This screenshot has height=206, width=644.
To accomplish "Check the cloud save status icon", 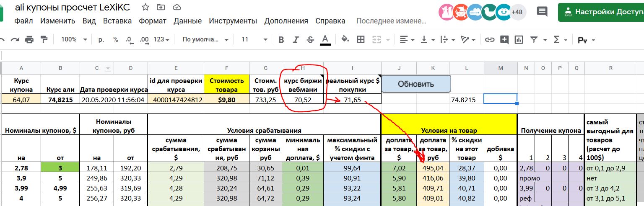I will [177, 7].
